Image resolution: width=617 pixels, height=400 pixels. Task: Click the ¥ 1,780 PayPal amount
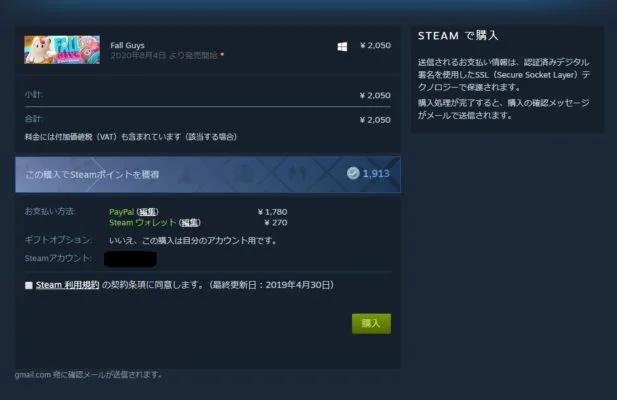tap(272, 212)
